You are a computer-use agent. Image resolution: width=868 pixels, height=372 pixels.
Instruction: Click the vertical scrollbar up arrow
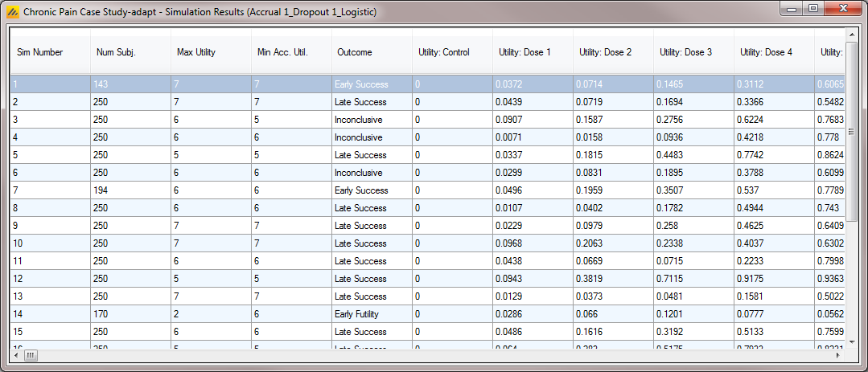851,35
